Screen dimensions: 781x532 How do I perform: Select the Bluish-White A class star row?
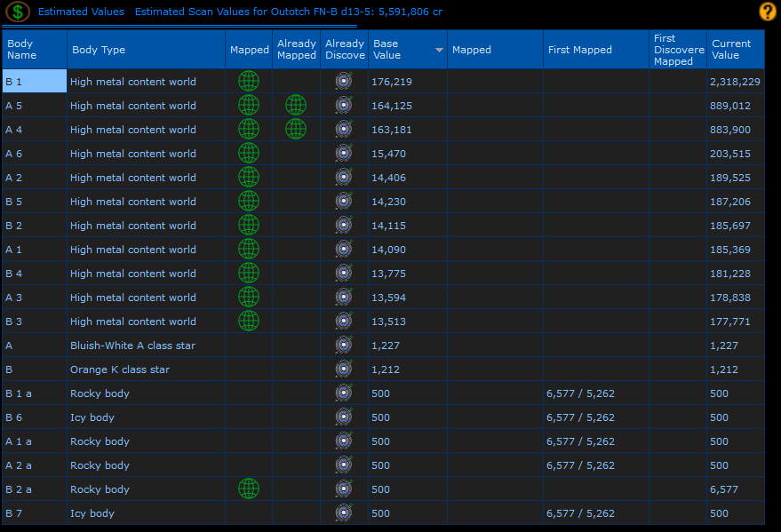click(x=383, y=345)
